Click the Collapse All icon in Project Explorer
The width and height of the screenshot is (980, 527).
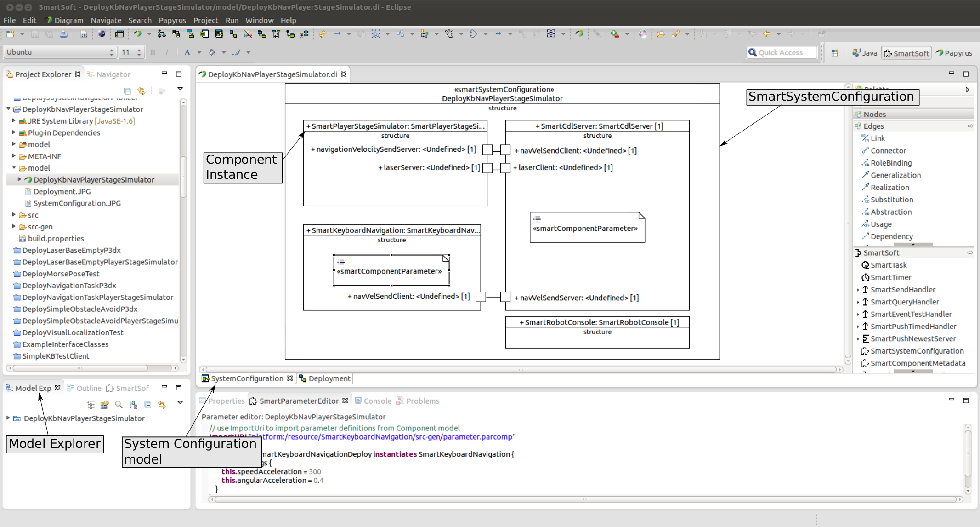(x=127, y=91)
